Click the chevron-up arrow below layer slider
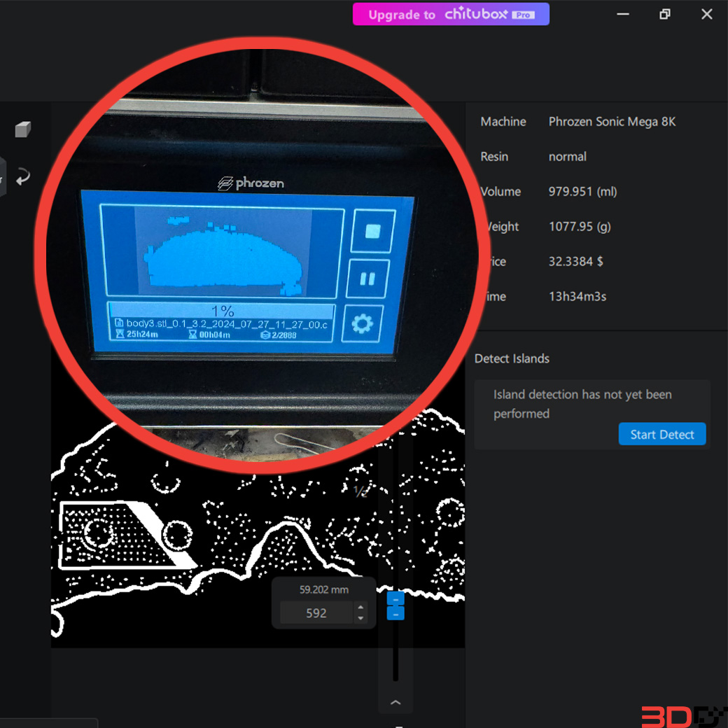 pos(395,703)
